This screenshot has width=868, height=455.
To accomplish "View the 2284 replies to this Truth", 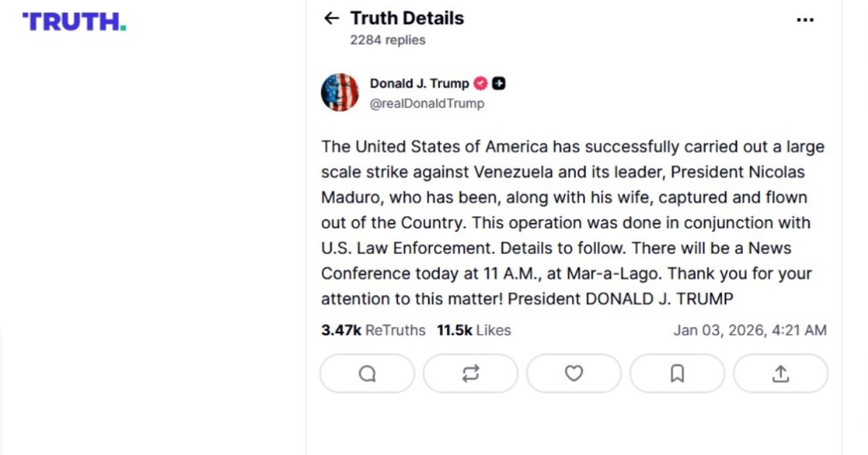I will [x=387, y=40].
